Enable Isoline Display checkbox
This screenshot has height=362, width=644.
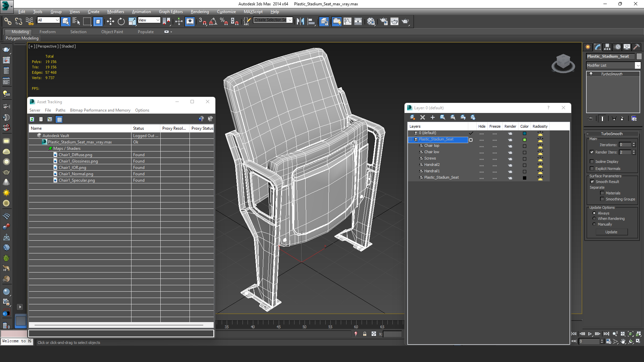coord(592,162)
